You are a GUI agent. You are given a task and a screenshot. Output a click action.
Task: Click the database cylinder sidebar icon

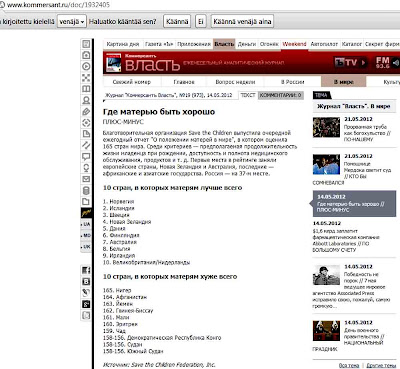[x=86, y=190]
